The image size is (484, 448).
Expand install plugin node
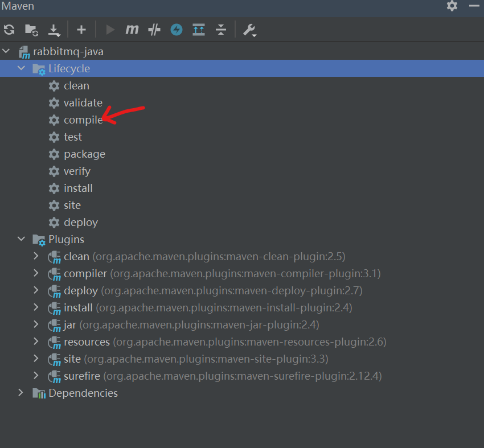(36, 307)
